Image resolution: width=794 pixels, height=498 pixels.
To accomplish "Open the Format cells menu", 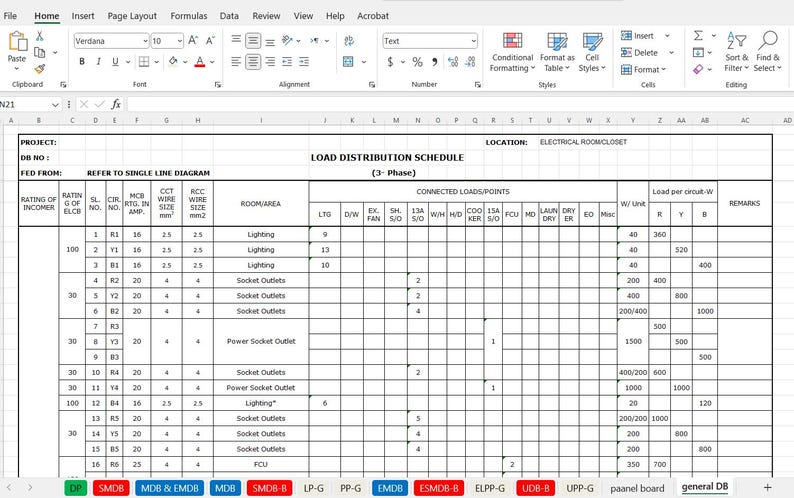I will pos(644,69).
